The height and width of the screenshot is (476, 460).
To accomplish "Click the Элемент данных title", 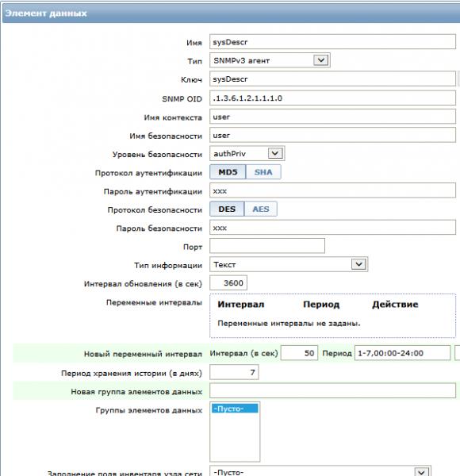I will [46, 13].
